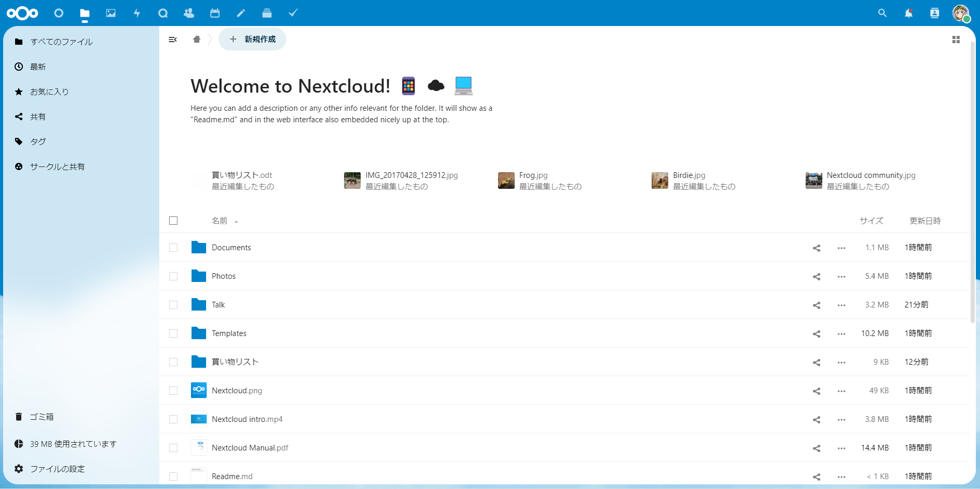Open the Nextcloud logo home link
The width and height of the screenshot is (980, 489).
coord(22,13)
